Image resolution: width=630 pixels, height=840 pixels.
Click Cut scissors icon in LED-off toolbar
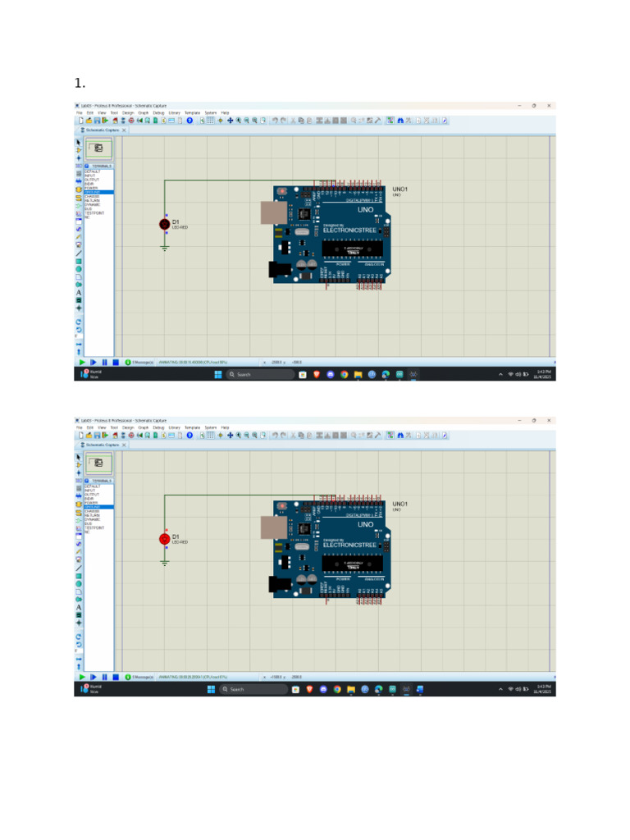293,121
